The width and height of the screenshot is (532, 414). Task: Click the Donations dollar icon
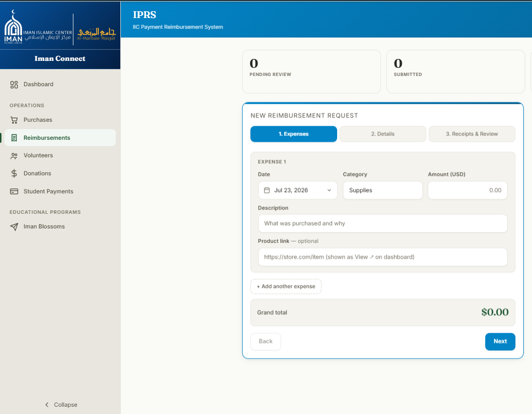[x=14, y=173]
